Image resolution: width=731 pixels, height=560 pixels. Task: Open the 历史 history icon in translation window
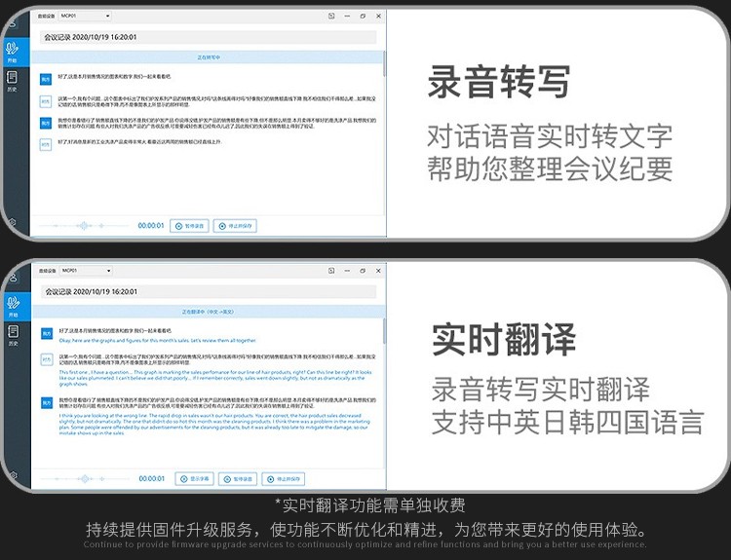(x=13, y=334)
